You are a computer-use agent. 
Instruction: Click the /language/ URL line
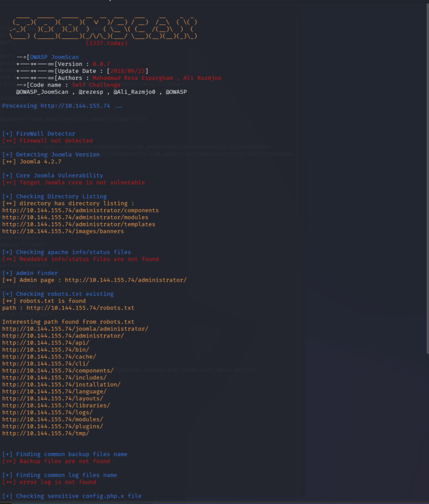point(54,391)
